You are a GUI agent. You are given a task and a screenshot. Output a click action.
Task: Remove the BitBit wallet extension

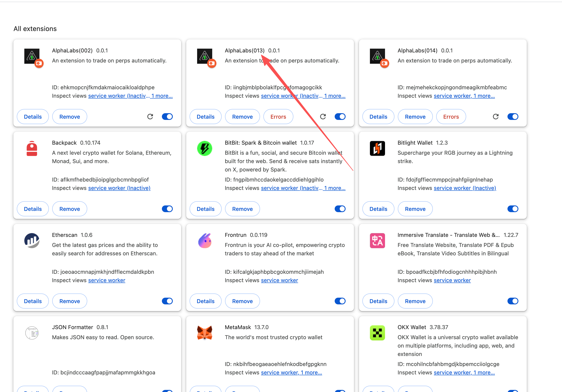[x=242, y=209]
